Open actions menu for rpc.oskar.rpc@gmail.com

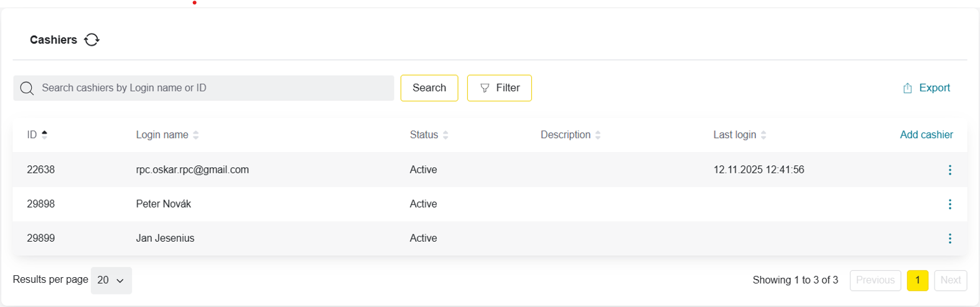[950, 170]
